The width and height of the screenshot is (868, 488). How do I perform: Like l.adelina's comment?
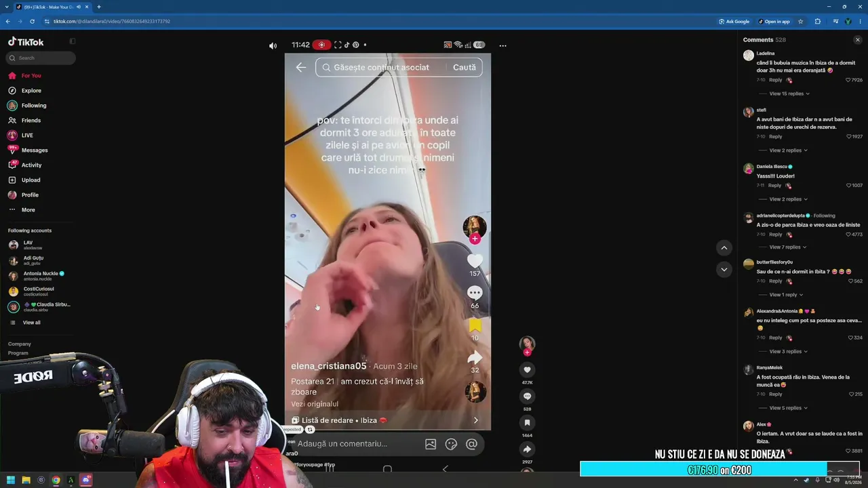(x=848, y=80)
